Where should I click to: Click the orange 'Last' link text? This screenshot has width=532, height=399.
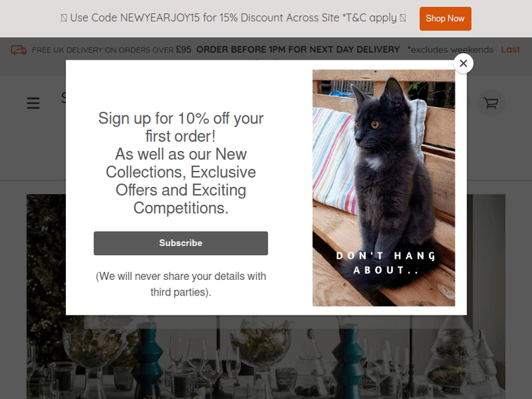coord(510,50)
